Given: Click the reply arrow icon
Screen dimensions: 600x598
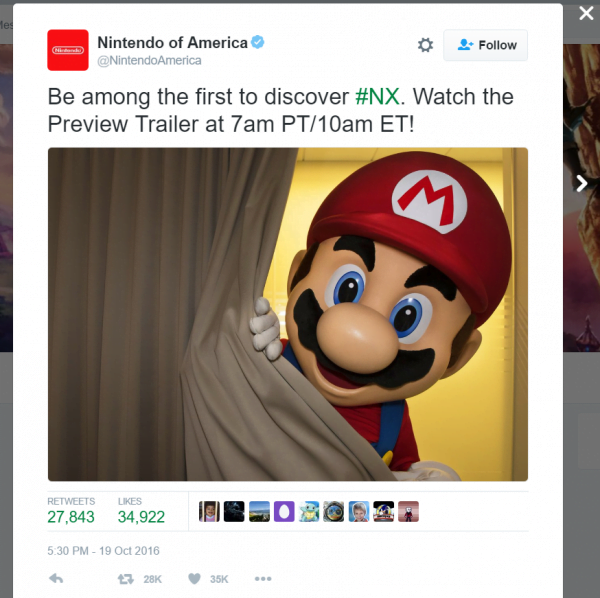Looking at the screenshot, I should 56,578.
